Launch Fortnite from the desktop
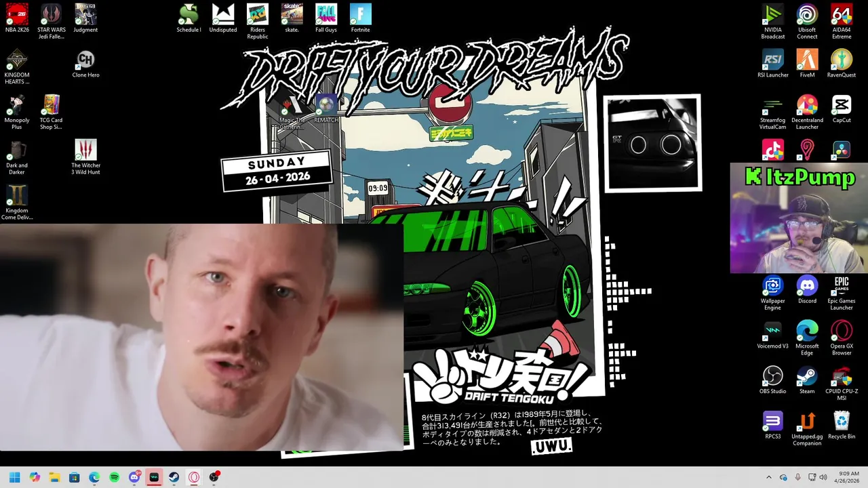Screen dimensions: 868x488 [x=361, y=18]
